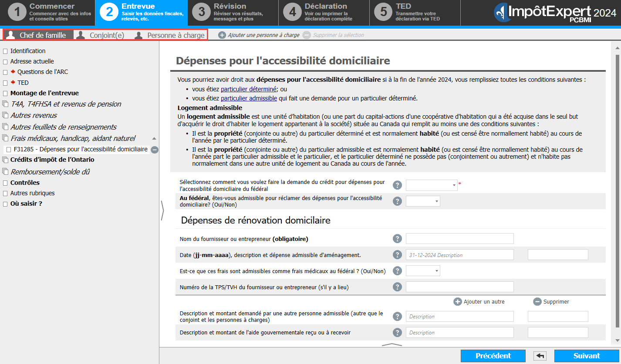Screen dimensions: 621x364
Task: Click the government assistance amount field
Action: click(x=558, y=333)
